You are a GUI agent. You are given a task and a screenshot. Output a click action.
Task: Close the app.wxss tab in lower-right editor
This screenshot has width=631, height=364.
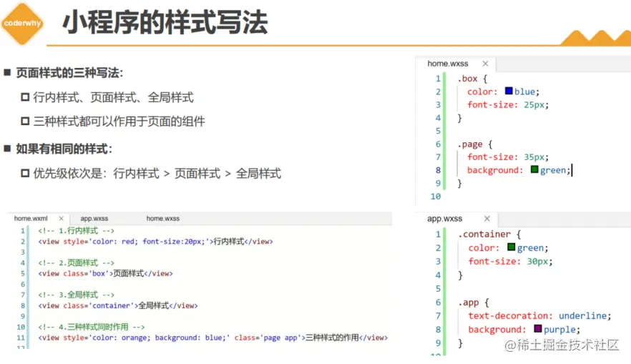point(487,218)
